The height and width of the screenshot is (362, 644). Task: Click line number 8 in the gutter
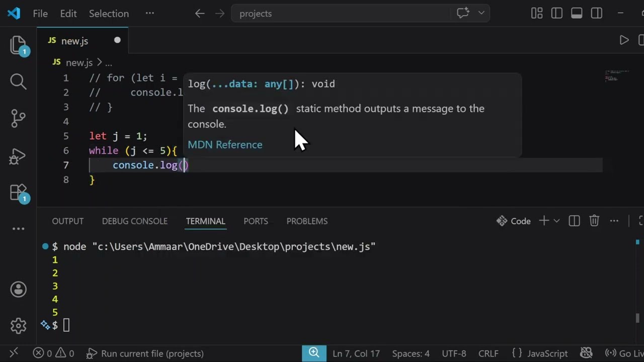[66, 179]
